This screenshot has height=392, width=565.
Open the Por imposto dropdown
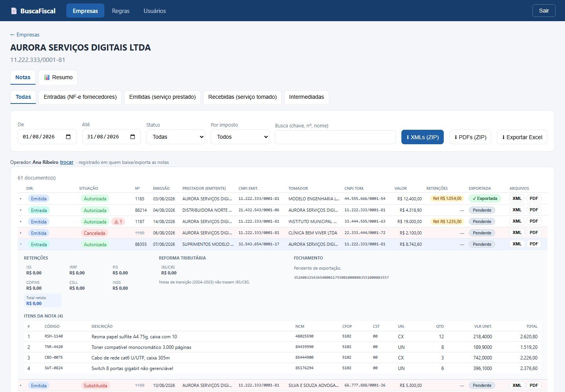[240, 137]
